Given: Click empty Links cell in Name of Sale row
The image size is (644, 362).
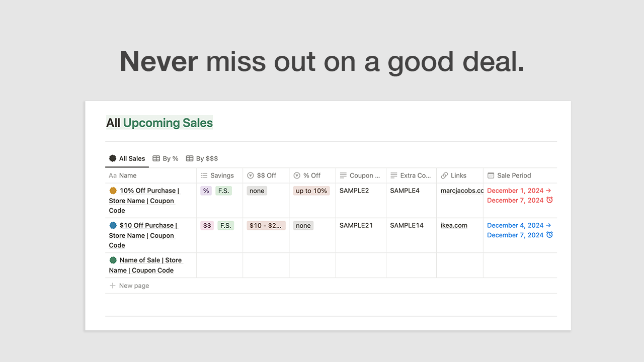Looking at the screenshot, I should pos(460,265).
